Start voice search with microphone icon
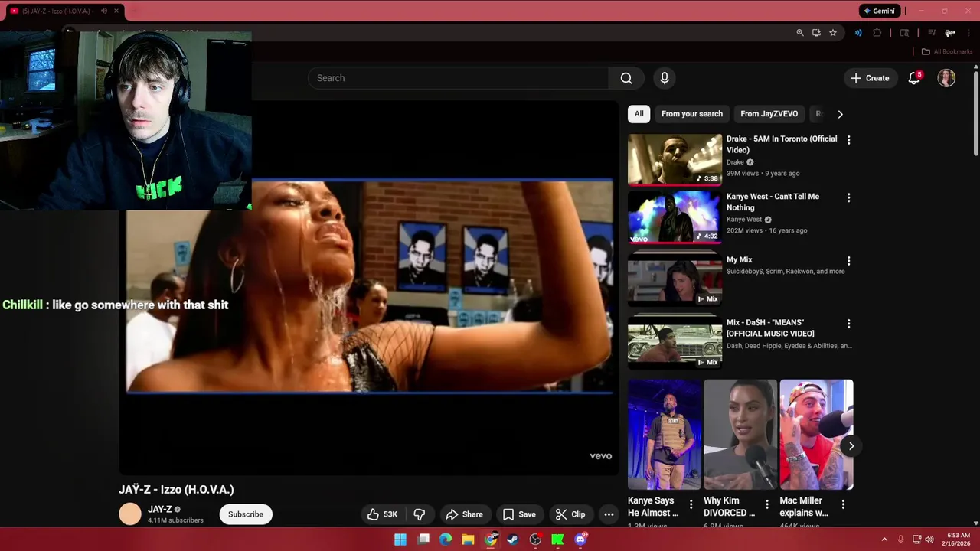 coord(665,78)
